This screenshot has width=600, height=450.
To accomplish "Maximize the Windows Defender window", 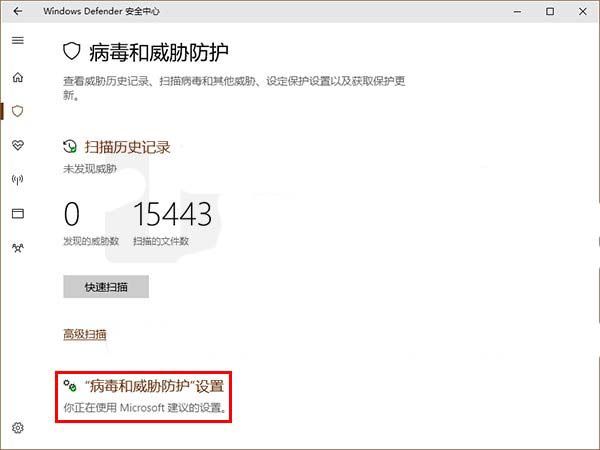I will 550,11.
